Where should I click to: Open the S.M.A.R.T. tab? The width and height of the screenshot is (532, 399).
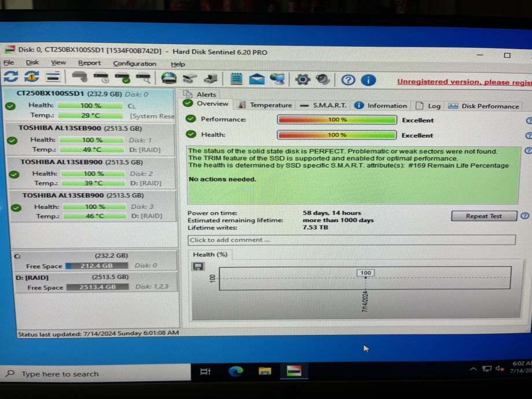click(324, 105)
